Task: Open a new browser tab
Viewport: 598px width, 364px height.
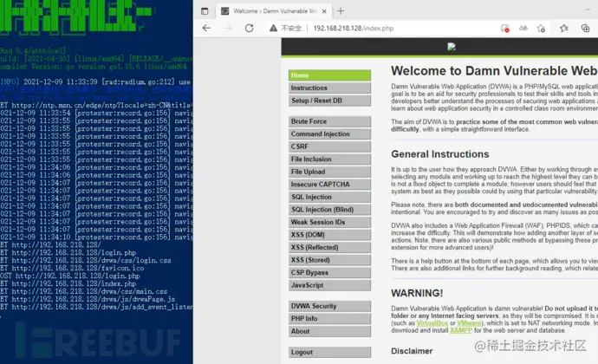Action: click(341, 11)
